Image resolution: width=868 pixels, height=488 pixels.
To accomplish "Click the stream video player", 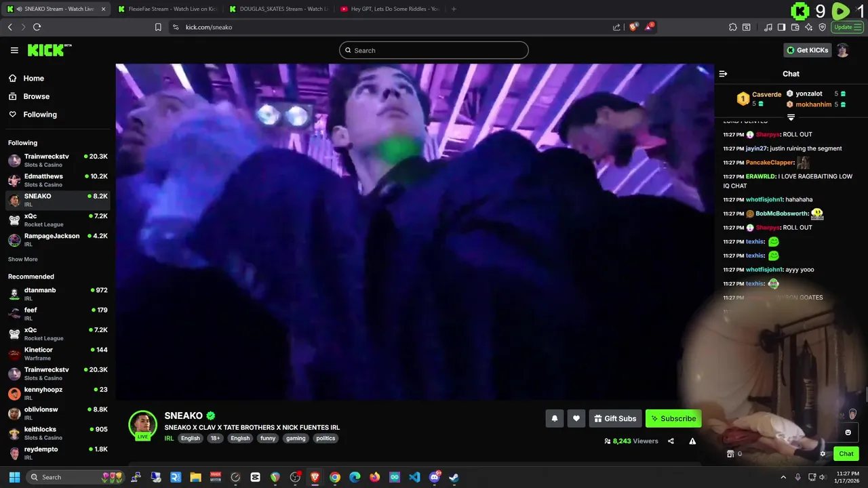I will point(414,232).
